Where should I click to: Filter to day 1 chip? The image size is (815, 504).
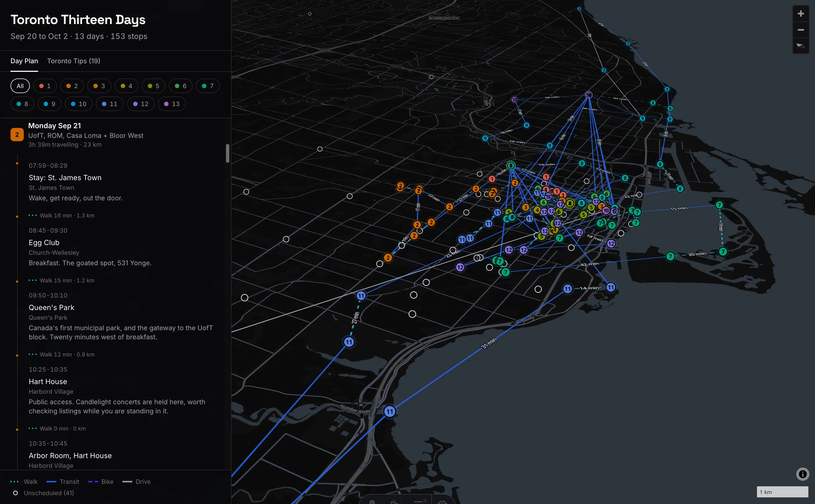[x=45, y=86]
